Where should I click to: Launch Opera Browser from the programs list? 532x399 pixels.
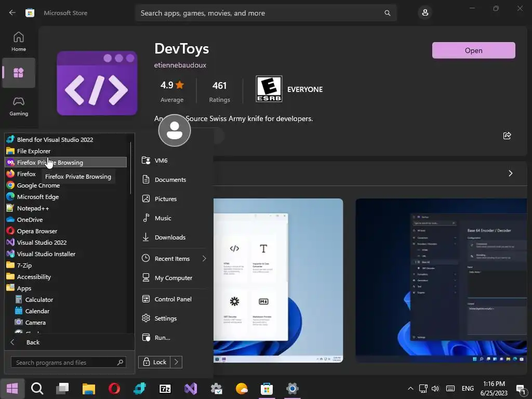tap(66, 231)
